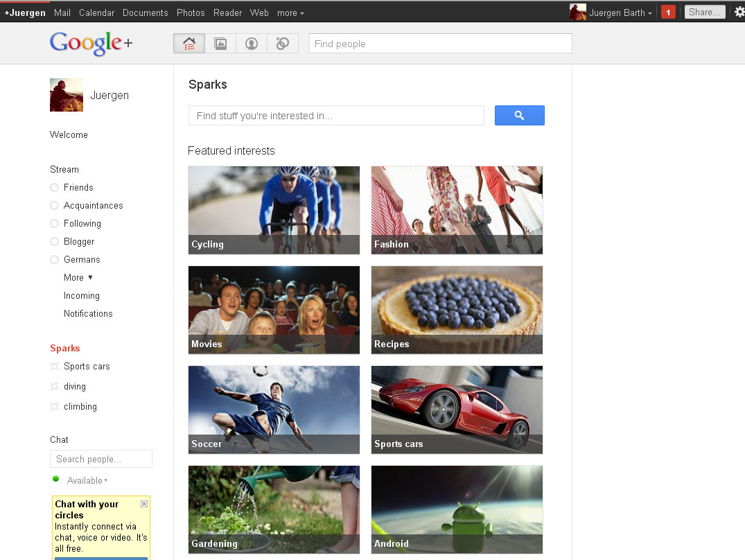Image resolution: width=745 pixels, height=560 pixels.
Task: Close the Chat with your circles tip
Action: point(144,503)
